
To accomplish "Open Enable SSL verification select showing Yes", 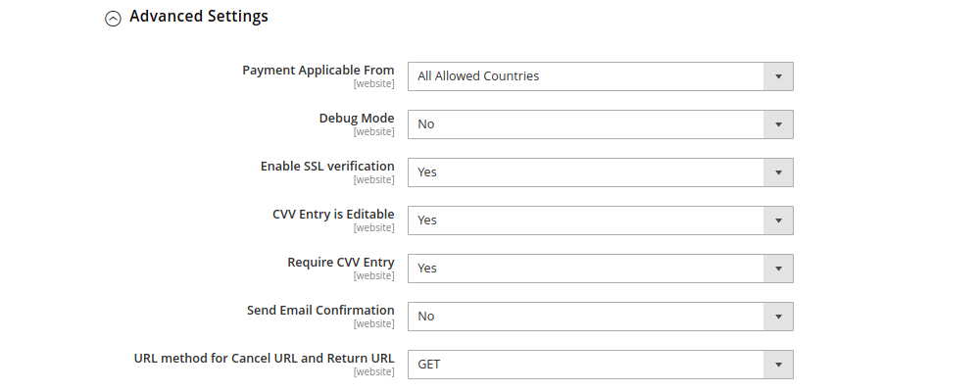I will click(585, 172).
